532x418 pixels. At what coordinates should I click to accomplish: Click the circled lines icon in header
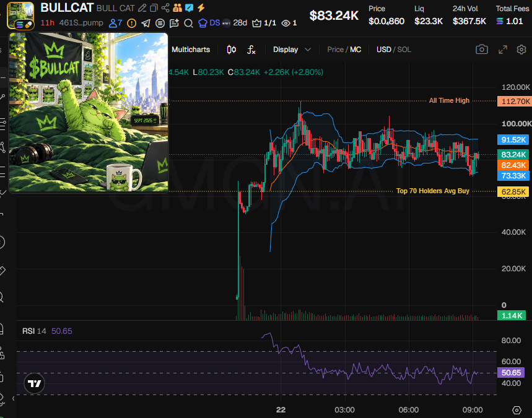(x=160, y=23)
